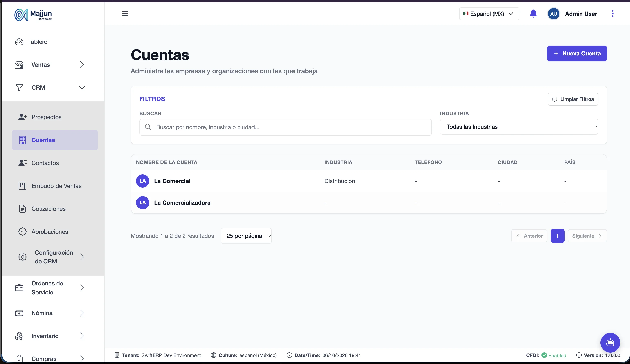Click the Cotizaciones document icon

[23, 209]
